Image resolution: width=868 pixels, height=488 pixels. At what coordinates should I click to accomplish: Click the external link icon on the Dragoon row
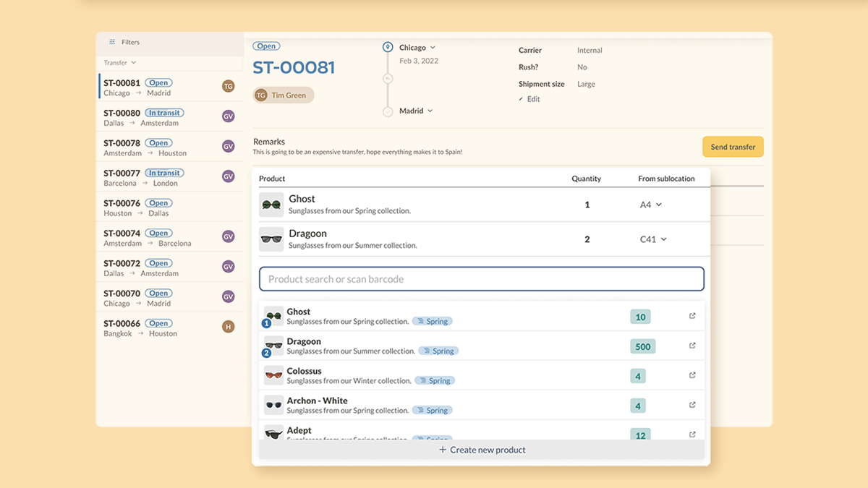692,346
